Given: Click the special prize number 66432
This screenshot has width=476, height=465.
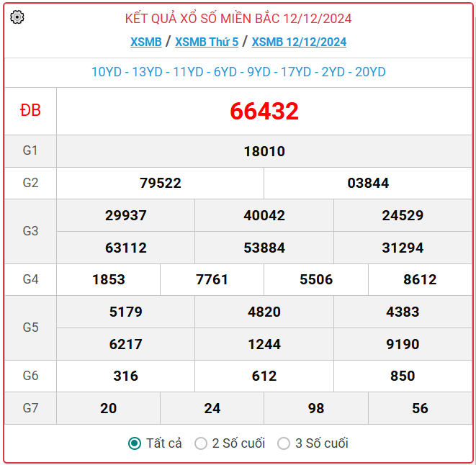Looking at the screenshot, I should tap(264, 111).
